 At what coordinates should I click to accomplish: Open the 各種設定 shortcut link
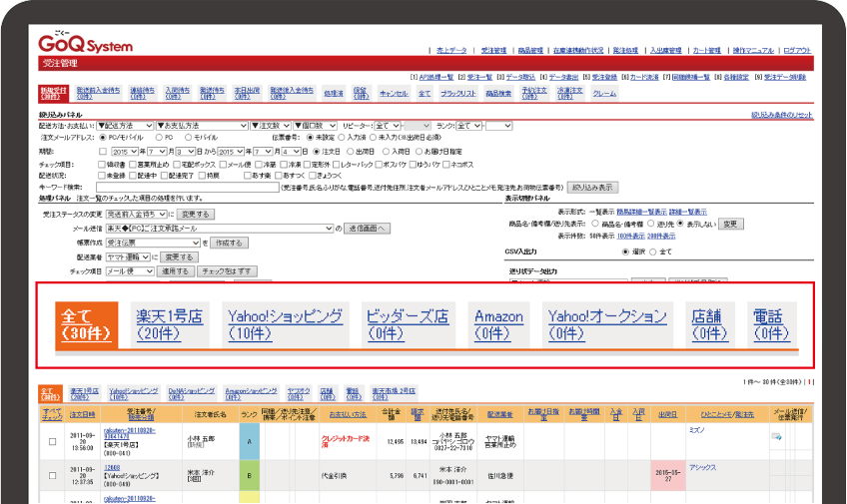[x=736, y=77]
